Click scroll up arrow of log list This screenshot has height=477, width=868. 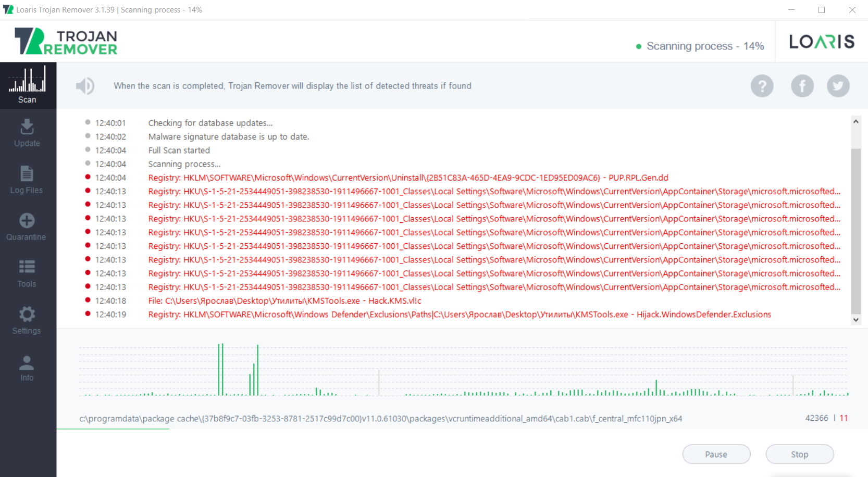click(x=855, y=121)
